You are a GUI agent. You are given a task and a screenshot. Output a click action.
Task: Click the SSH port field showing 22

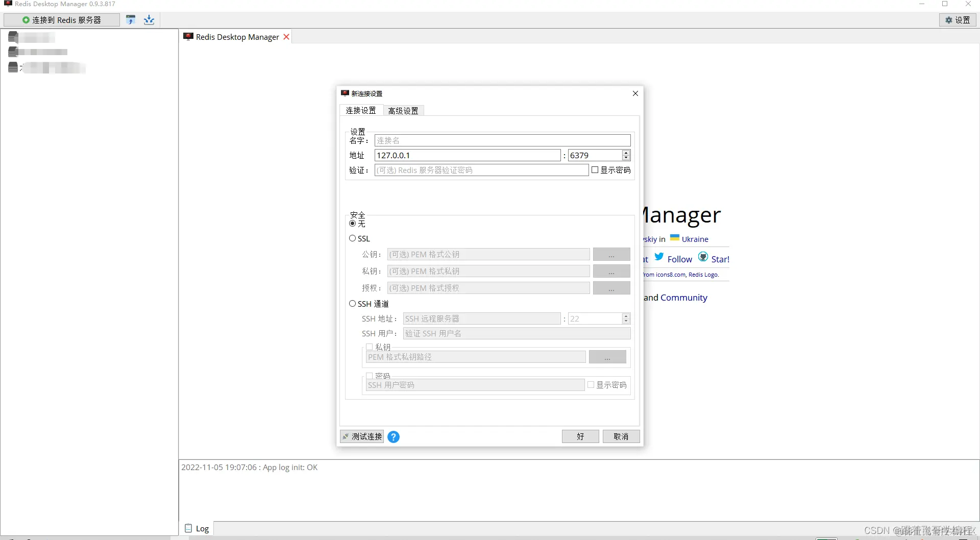click(595, 318)
